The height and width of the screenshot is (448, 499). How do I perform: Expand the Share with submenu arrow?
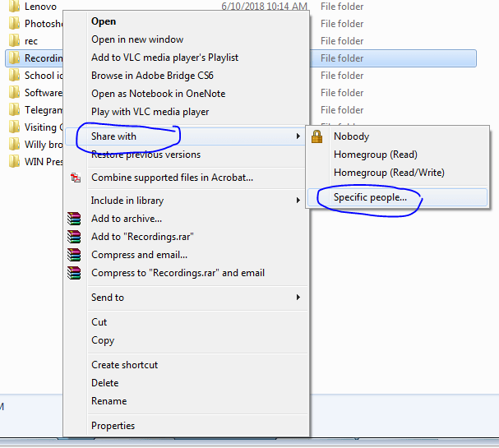click(298, 136)
